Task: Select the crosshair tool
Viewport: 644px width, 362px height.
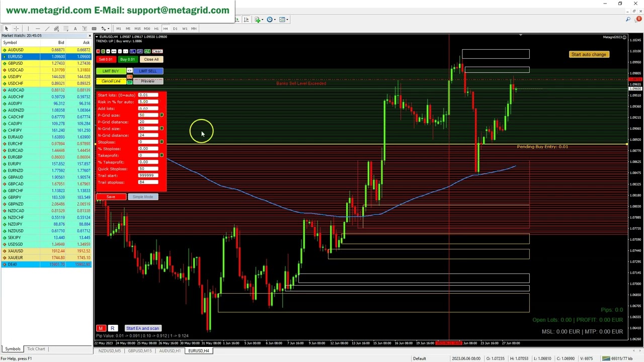Action: pos(16,29)
